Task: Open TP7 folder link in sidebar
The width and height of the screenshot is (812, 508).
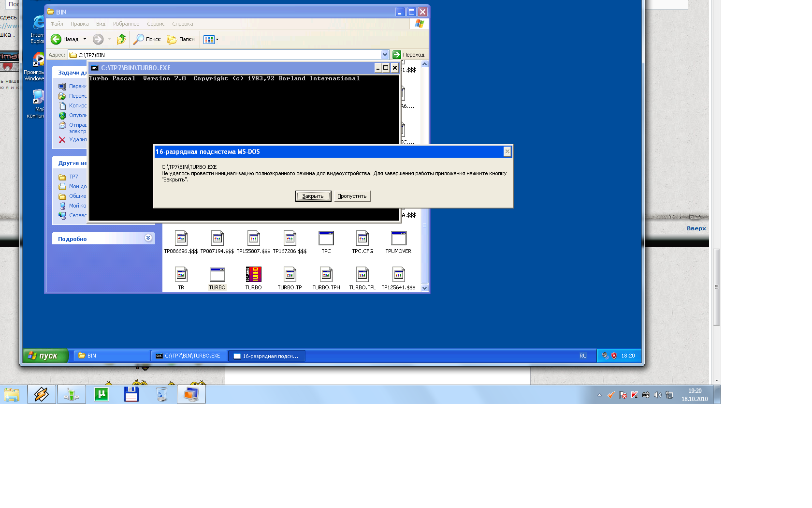Action: click(73, 177)
